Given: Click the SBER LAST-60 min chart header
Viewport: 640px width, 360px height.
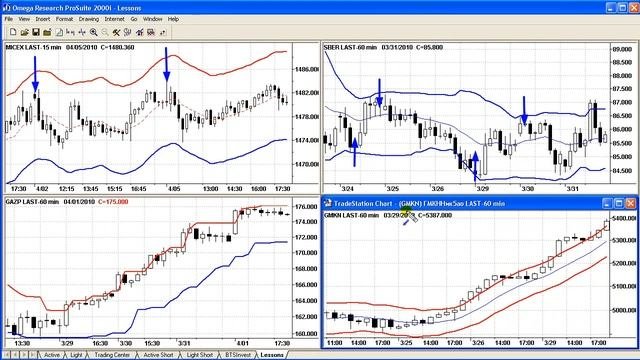Looking at the screenshot, I should [350, 47].
